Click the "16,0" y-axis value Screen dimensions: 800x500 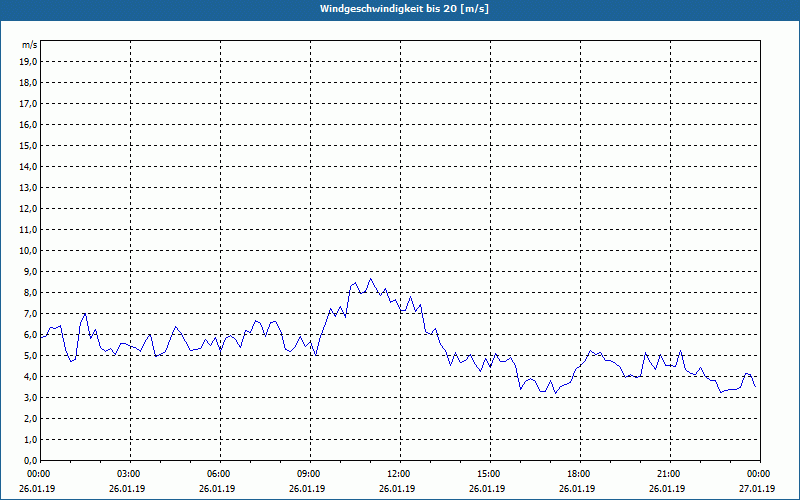coord(29,124)
